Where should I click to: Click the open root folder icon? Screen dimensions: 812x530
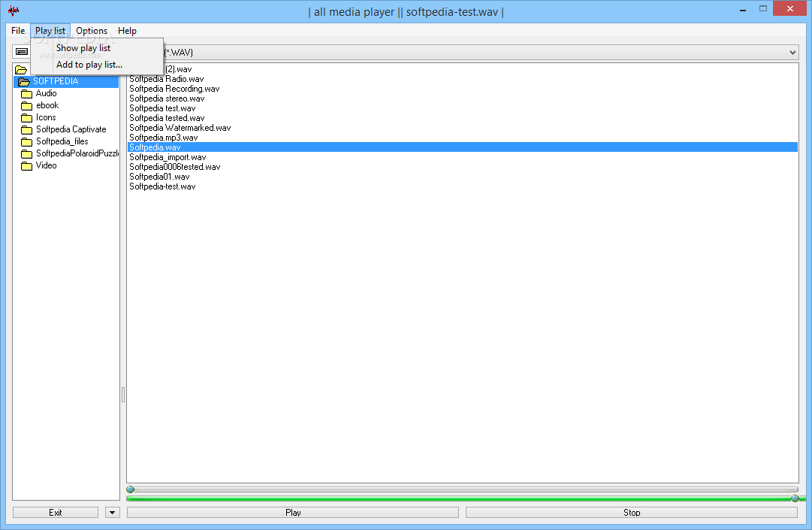click(x=21, y=69)
